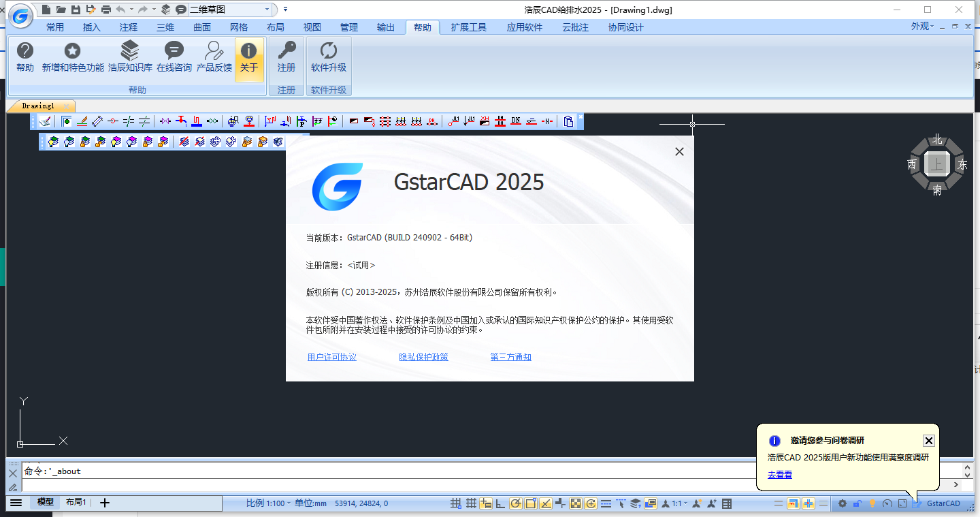980x517 pixels.
Task: Open 产品反馈 product feedback icon
Action: (x=214, y=57)
